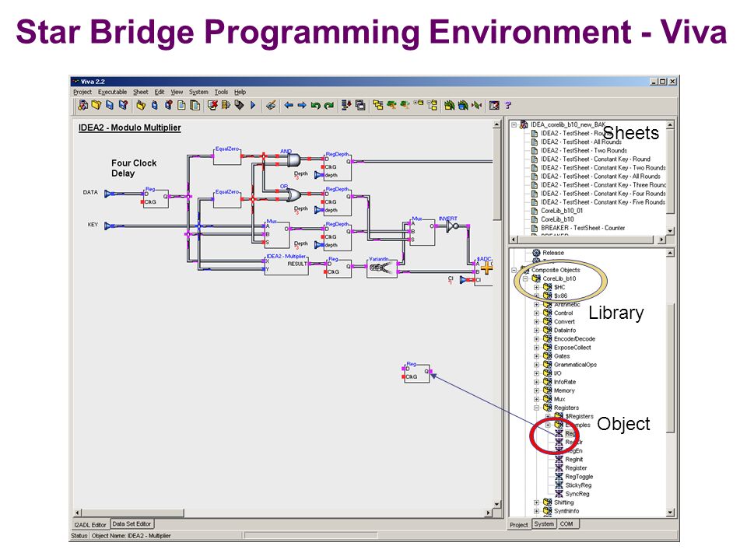The height and width of the screenshot is (560, 747).
Task: Click the Sheets list scrollbar up arrow
Action: click(670, 124)
